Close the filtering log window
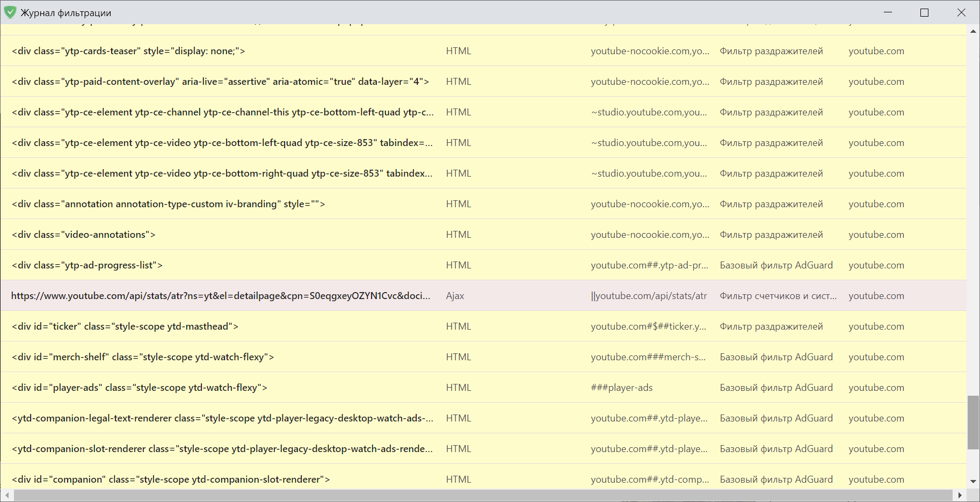 point(961,12)
